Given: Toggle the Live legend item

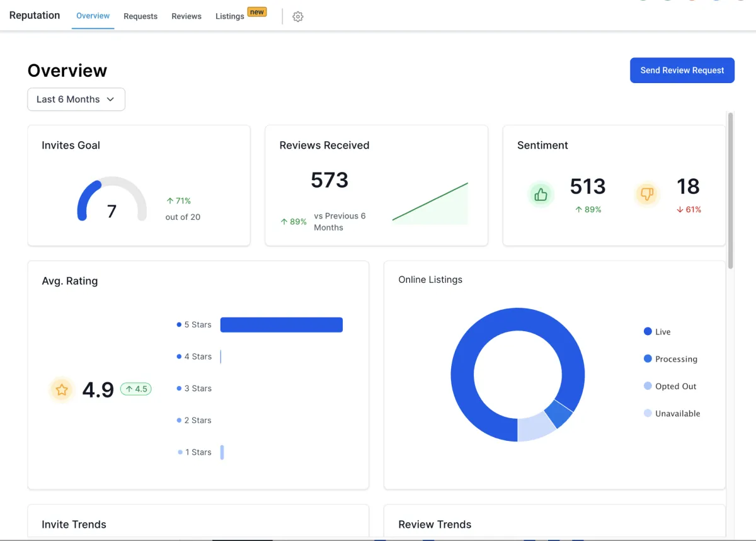Looking at the screenshot, I should pyautogui.click(x=657, y=332).
